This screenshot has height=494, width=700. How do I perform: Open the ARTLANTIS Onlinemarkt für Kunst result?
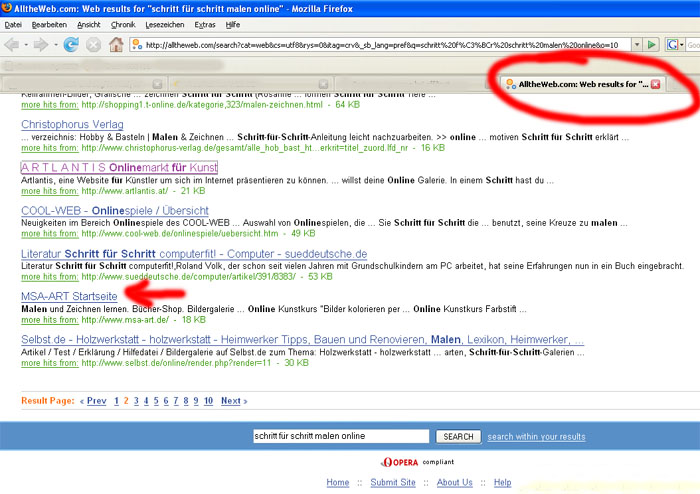pyautogui.click(x=119, y=167)
